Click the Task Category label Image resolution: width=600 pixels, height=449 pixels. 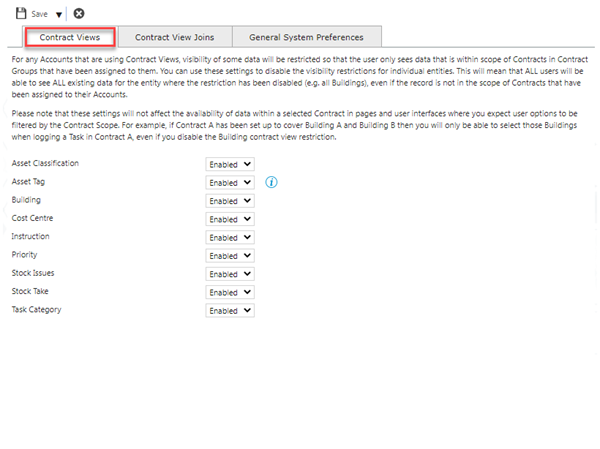tap(36, 310)
